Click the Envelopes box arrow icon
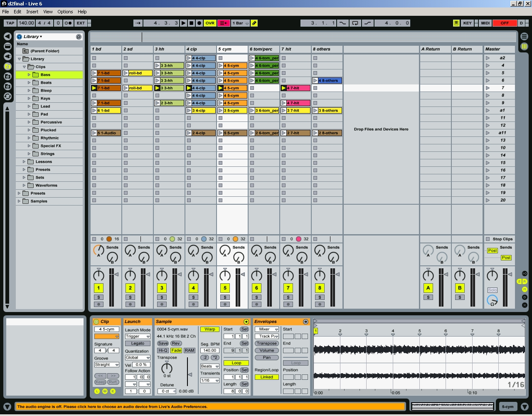 [305, 322]
